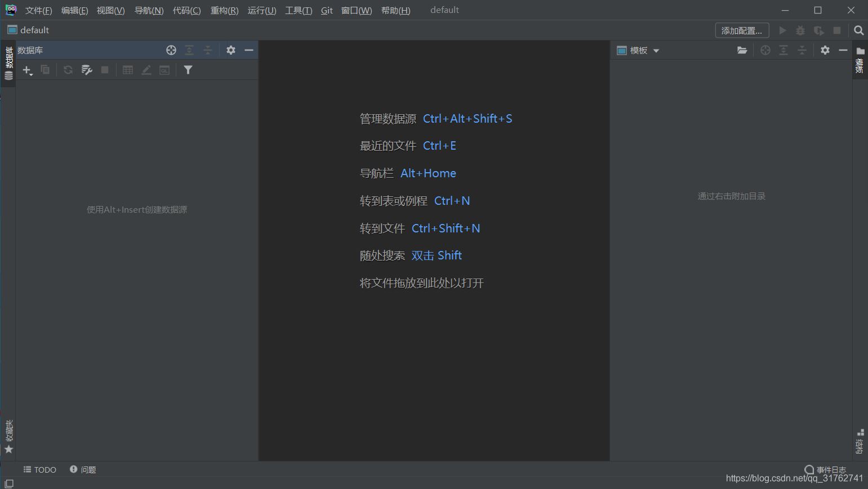Screen dimensions: 868x489
Task: Open 数据库 panel settings gear
Action: click(x=231, y=51)
